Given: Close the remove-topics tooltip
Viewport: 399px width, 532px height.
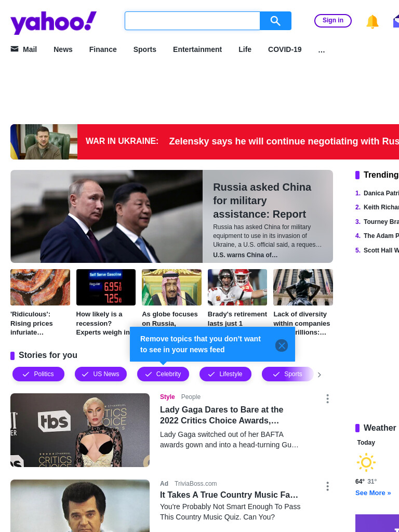Looking at the screenshot, I should click(281, 345).
